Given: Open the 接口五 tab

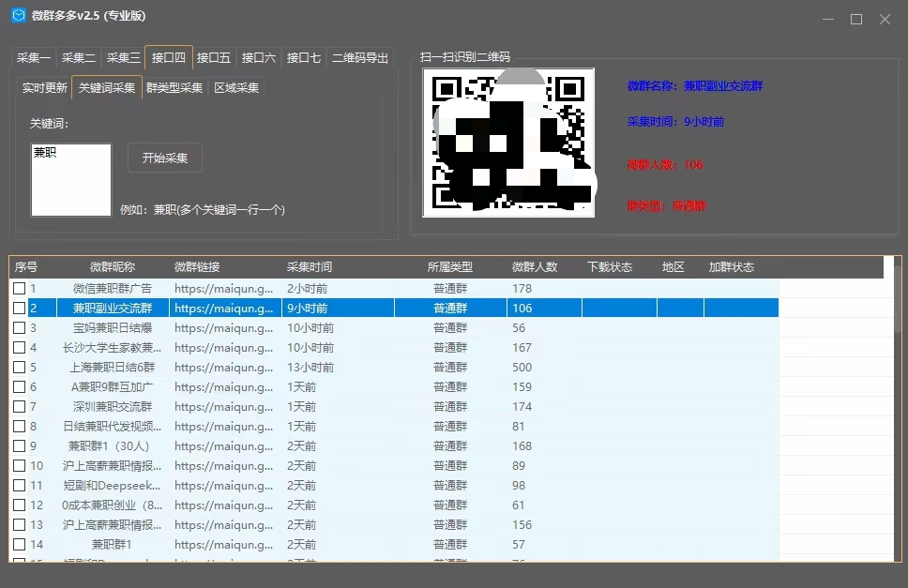Looking at the screenshot, I should (214, 58).
